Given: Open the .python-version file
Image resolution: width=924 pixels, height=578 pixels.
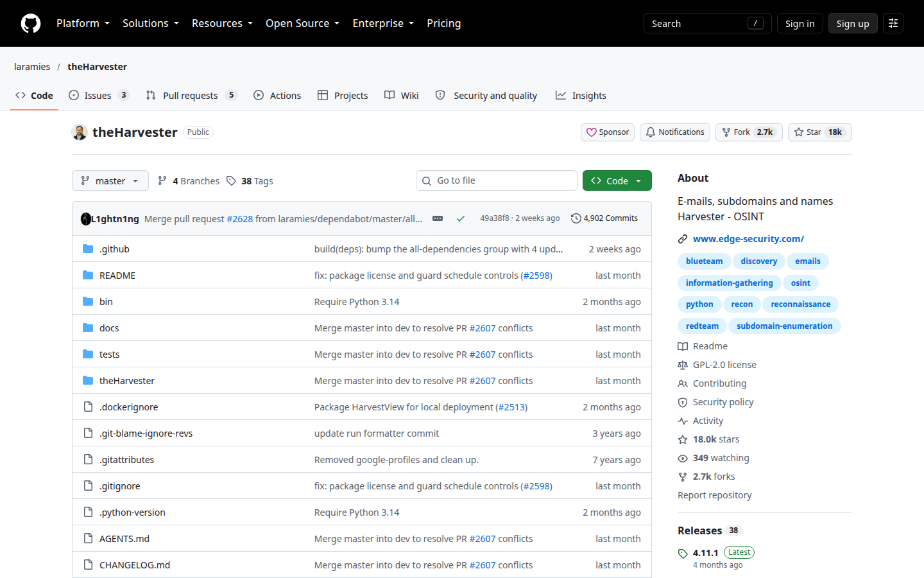Looking at the screenshot, I should click(x=132, y=512).
